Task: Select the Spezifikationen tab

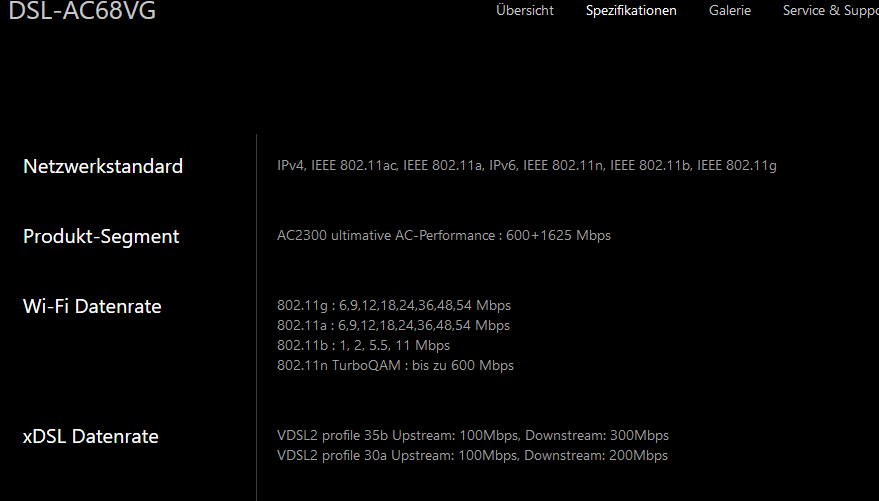Action: 631,10
